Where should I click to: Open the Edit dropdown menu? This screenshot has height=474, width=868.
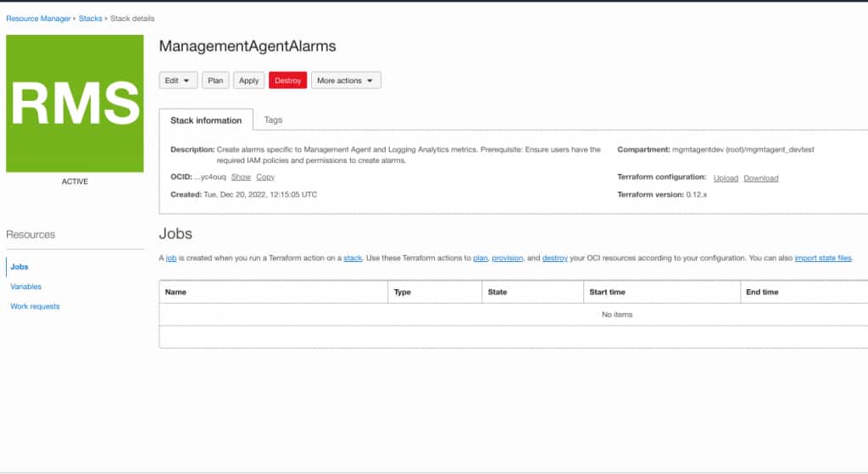tap(178, 81)
